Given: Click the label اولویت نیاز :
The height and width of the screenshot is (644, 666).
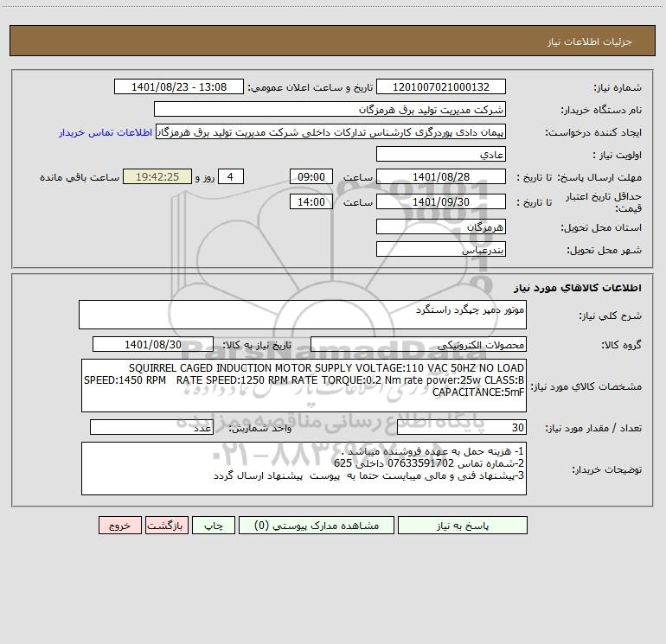Looking at the screenshot, I should click(618, 156).
